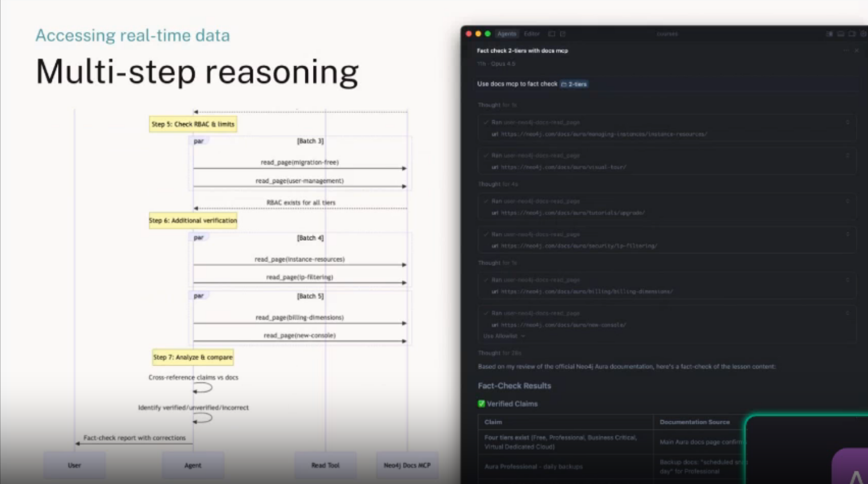Switch to the Editor tab

tap(531, 34)
